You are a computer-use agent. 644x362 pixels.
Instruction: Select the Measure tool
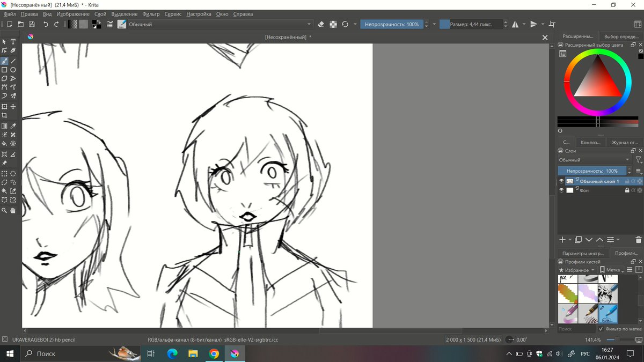13,154
